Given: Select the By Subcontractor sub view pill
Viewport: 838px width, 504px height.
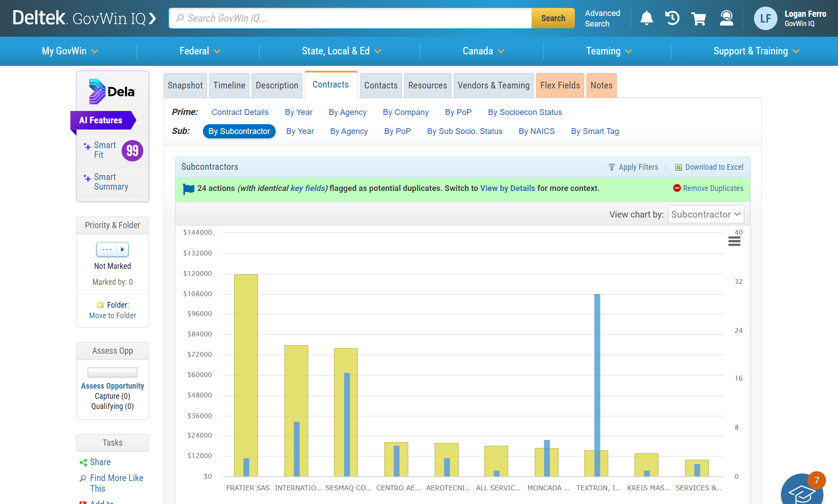Looking at the screenshot, I should [239, 131].
